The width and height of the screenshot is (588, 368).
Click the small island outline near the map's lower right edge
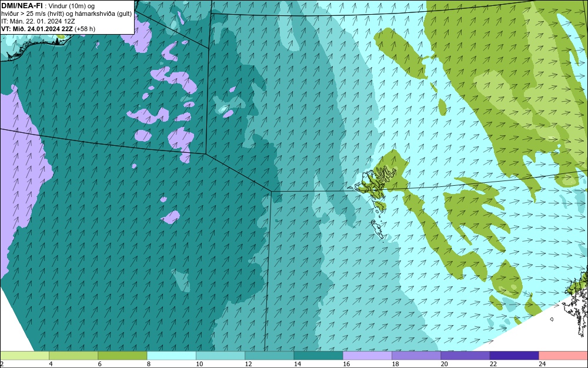coord(552,319)
